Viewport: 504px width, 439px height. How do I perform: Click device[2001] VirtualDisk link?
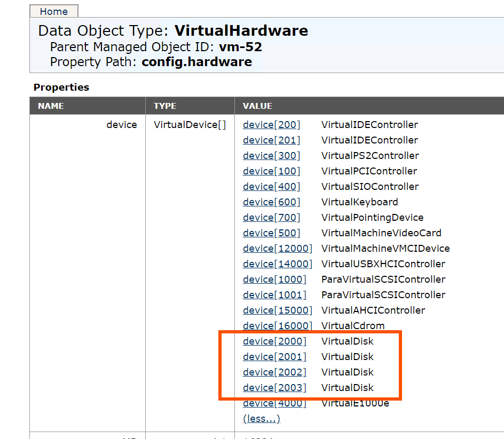[x=274, y=357]
